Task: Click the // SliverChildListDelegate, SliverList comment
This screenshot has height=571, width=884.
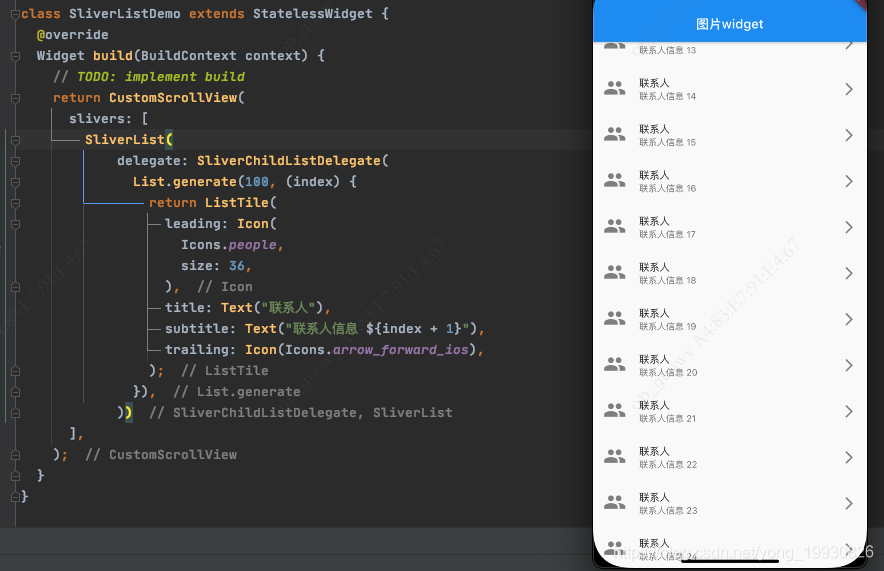Action: pyautogui.click(x=300, y=413)
